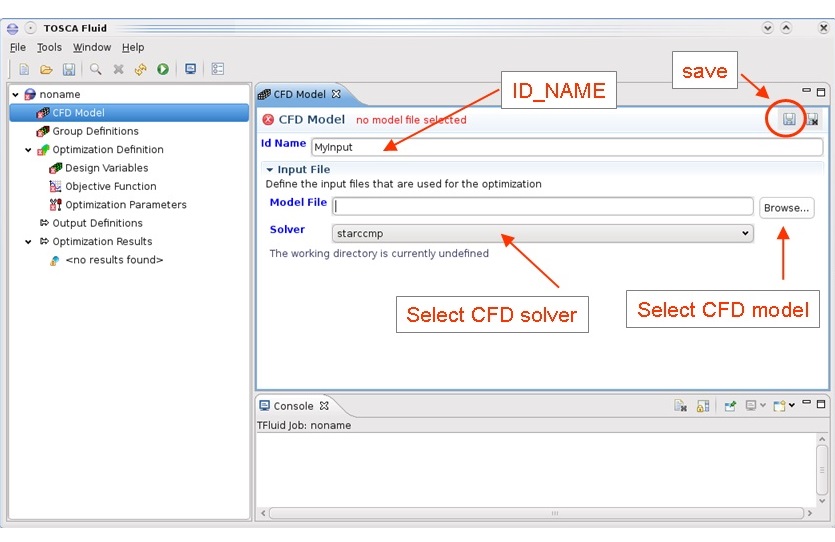Click the Display Selected Console monitor icon

click(751, 406)
